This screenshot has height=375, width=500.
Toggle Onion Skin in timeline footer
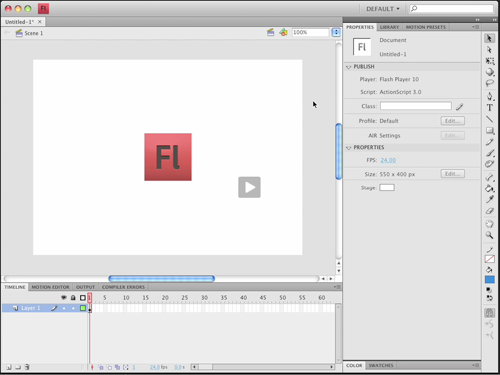tap(101, 367)
